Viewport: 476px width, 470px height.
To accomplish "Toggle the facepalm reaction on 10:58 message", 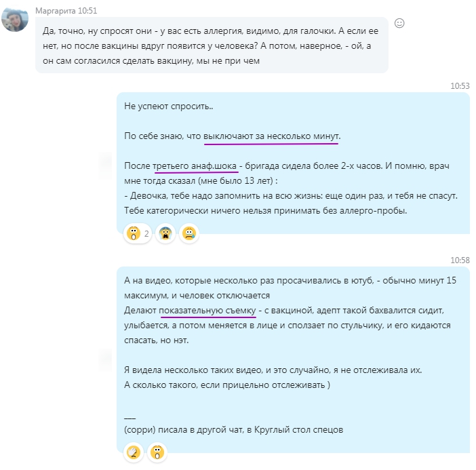I will pos(134,452).
